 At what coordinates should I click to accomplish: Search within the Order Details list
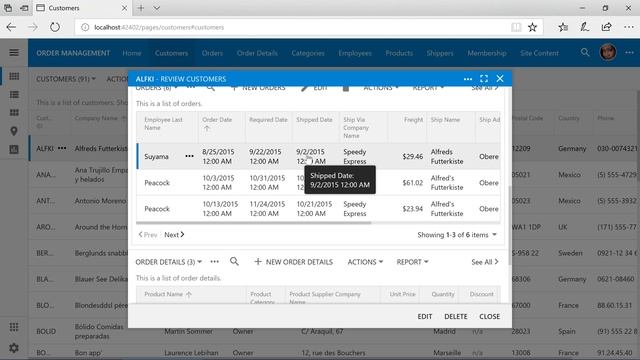(x=234, y=262)
